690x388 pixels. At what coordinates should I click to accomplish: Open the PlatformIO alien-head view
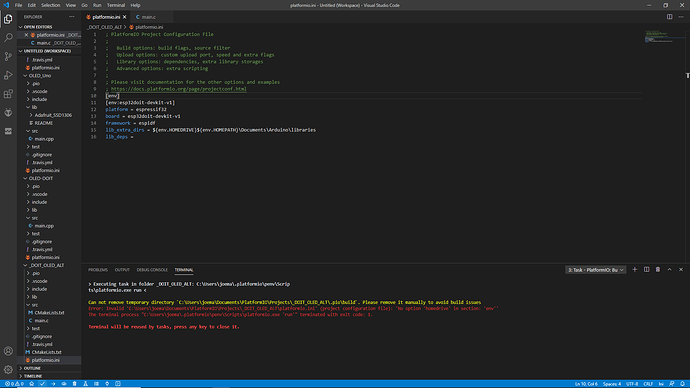coord(8,113)
